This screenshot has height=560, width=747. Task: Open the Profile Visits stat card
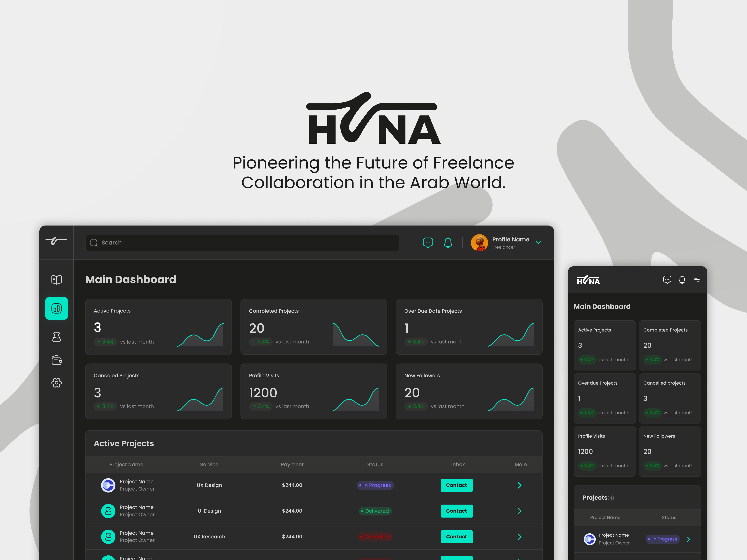(313, 391)
